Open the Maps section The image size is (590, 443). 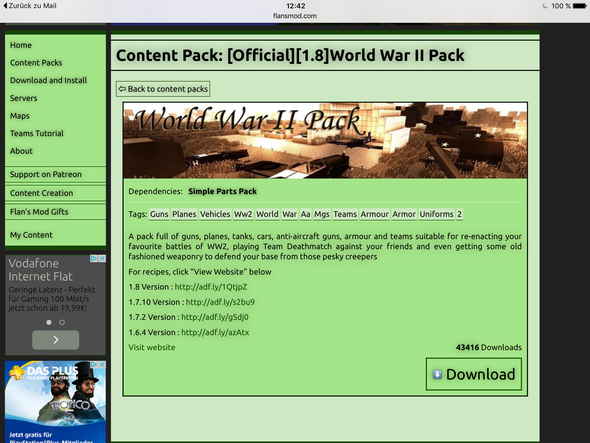click(20, 116)
